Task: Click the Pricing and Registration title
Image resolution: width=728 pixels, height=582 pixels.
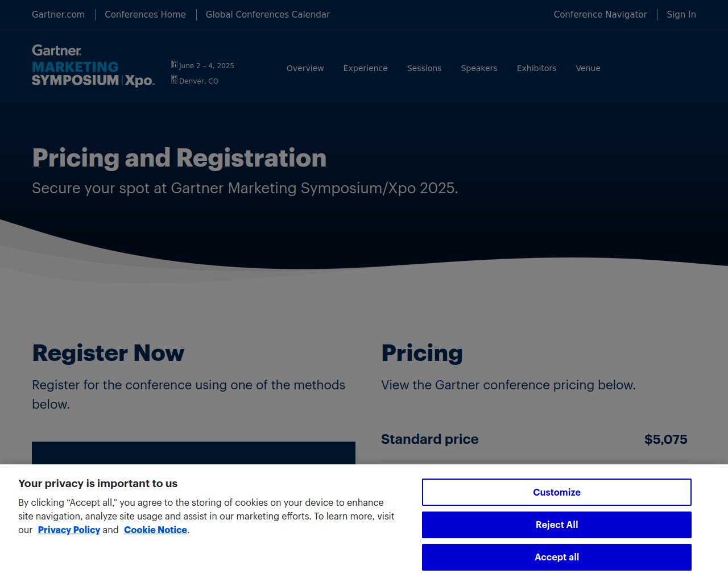Action: [x=179, y=158]
